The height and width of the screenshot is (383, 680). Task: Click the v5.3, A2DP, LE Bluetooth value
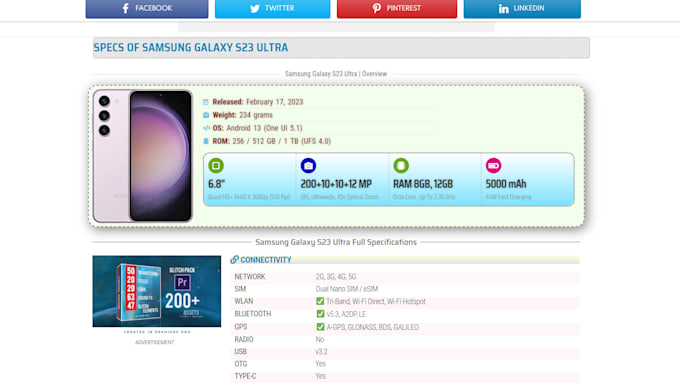346,314
